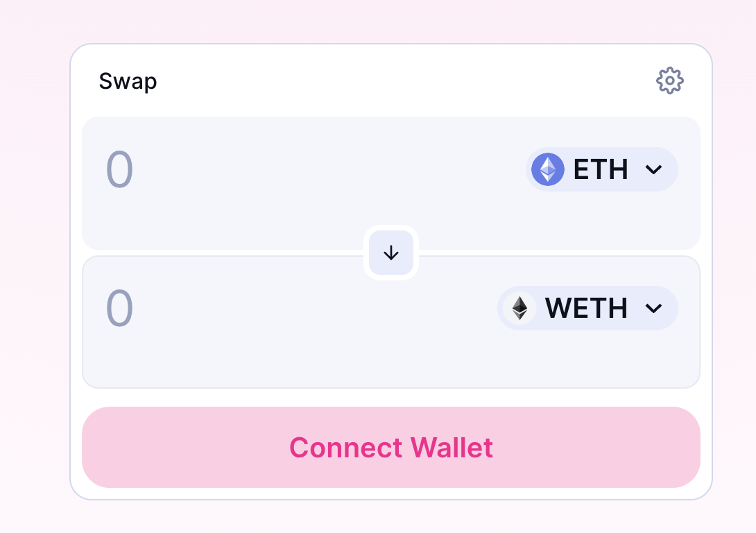
Task: Open transaction settings via the gear
Action: tap(669, 81)
